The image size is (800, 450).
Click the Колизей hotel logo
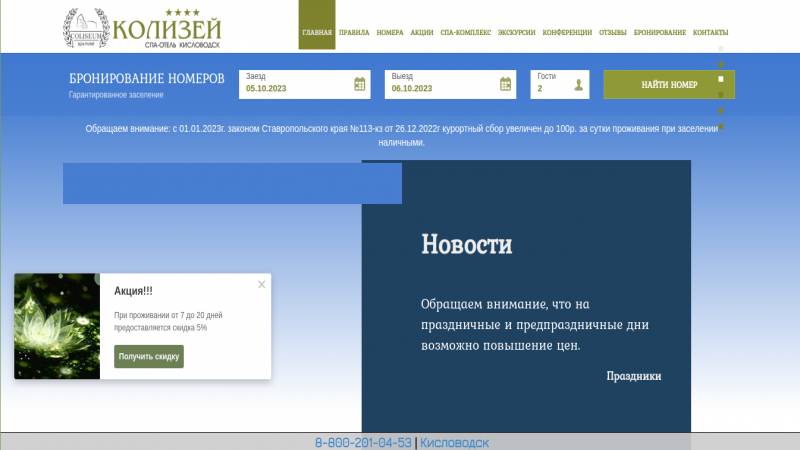142,28
